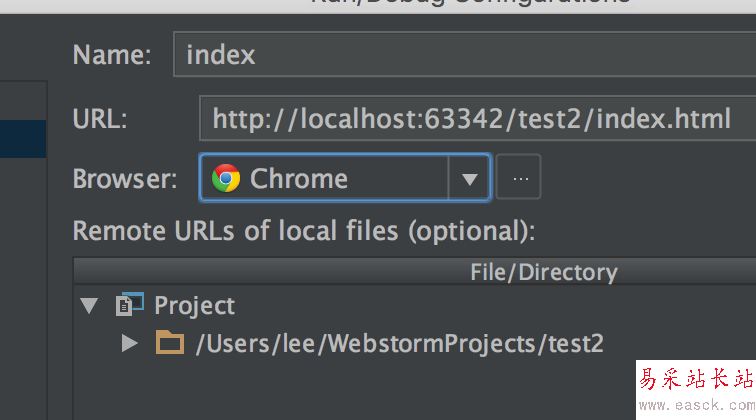Click the "Name:" label
Viewport: 756px width, 420px height.
click(112, 55)
